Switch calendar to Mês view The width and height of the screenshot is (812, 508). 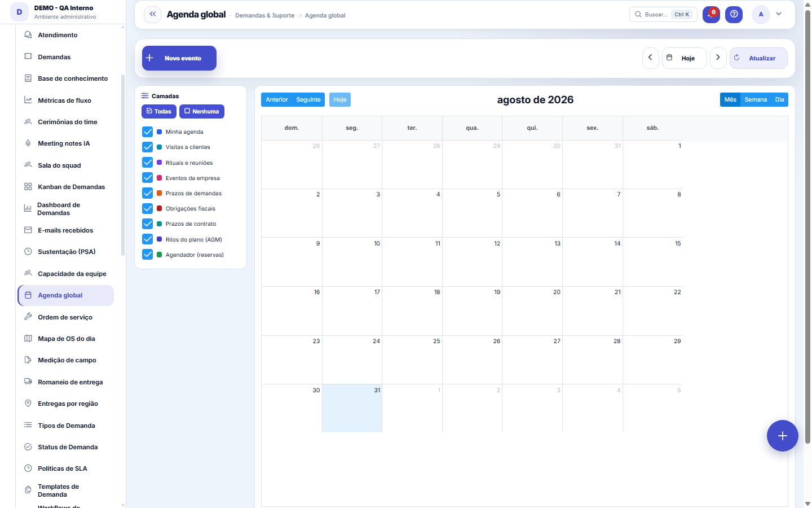tap(730, 99)
